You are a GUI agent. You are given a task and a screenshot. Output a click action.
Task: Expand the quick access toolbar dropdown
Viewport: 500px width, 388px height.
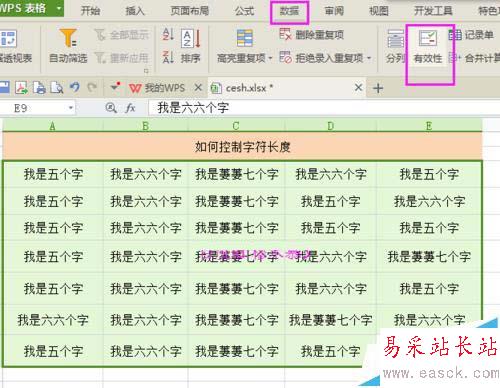point(115,87)
